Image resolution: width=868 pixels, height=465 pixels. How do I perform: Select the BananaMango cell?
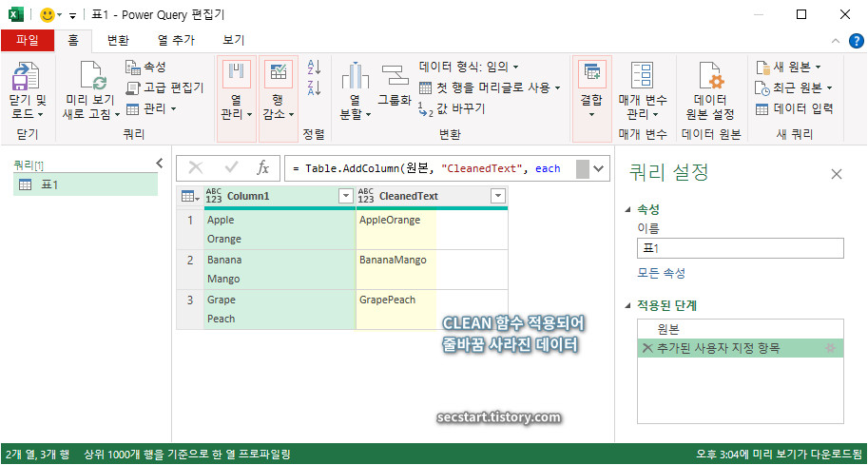coord(432,270)
